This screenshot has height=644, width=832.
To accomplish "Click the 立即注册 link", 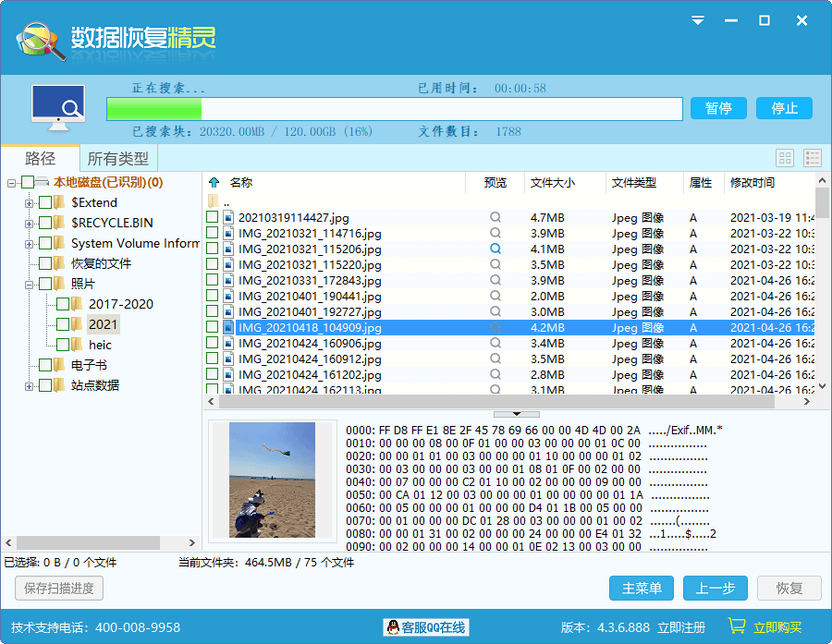I will [x=681, y=627].
